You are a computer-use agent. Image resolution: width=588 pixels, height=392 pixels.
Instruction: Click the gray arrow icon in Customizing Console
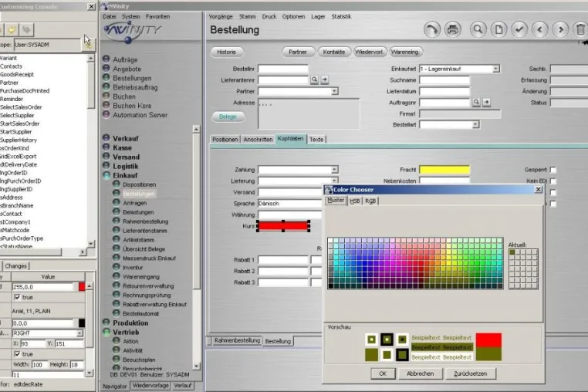tap(26, 29)
